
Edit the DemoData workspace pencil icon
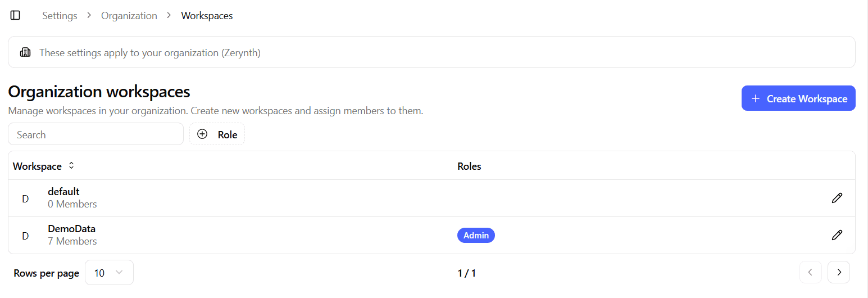tap(837, 235)
